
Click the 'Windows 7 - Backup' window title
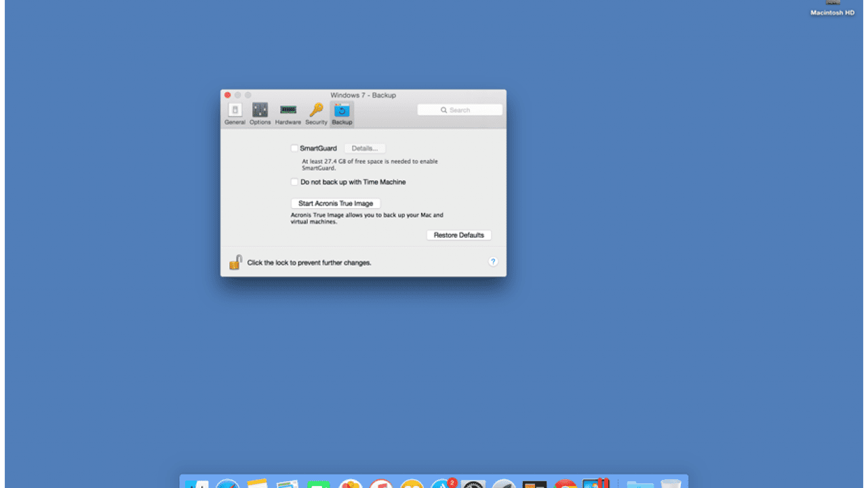pos(363,95)
